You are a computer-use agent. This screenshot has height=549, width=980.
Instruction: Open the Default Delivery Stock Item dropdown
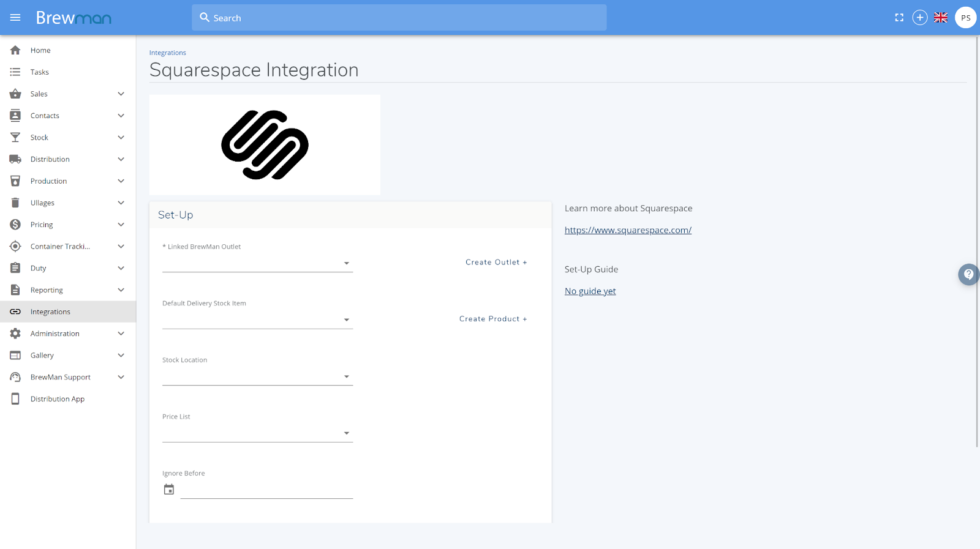click(257, 320)
